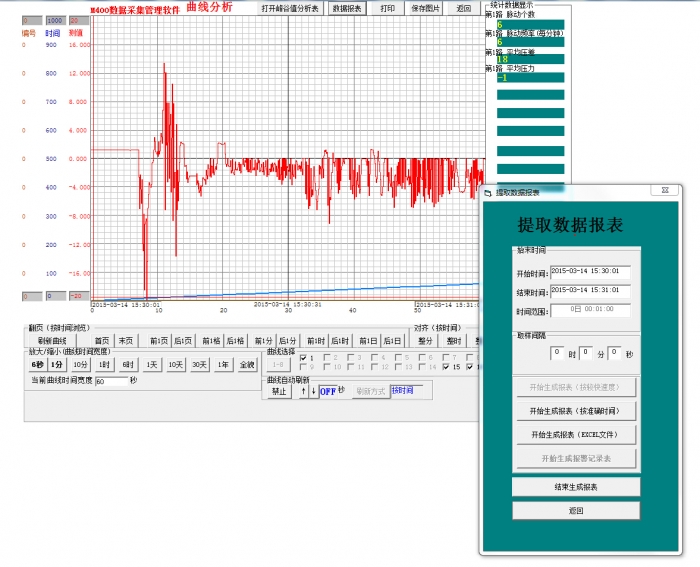The image size is (700, 567).
Task: Click the 打印 print button
Action: (387, 8)
